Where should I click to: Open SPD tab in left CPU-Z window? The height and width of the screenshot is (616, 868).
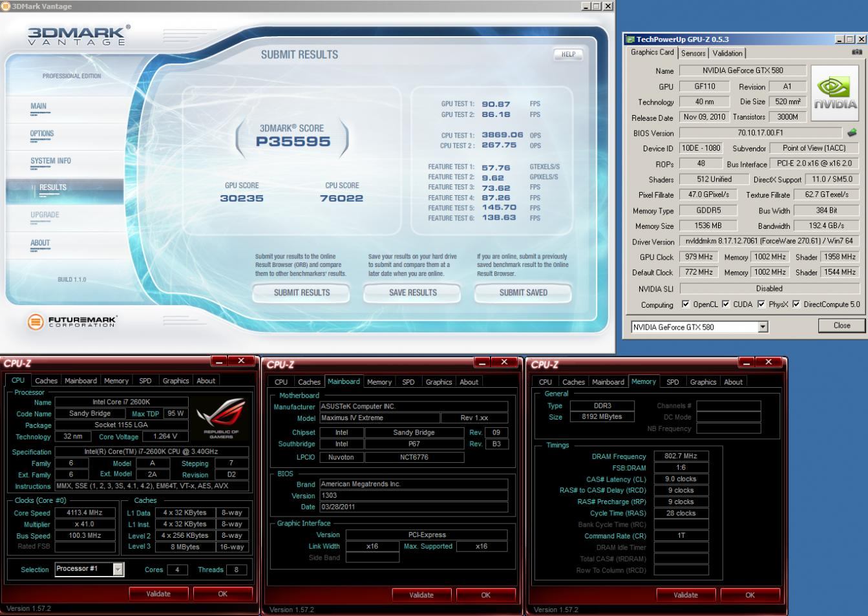point(145,381)
